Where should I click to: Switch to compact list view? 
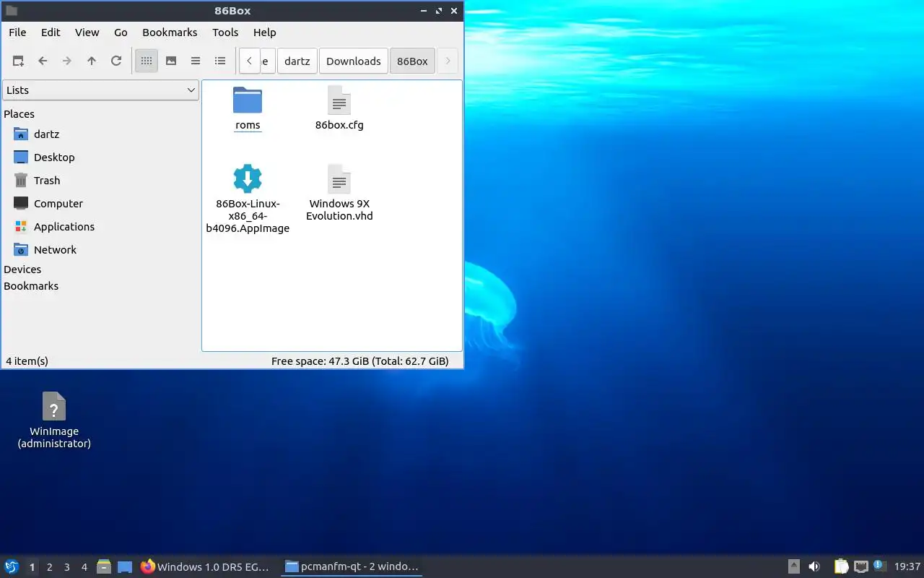click(196, 61)
